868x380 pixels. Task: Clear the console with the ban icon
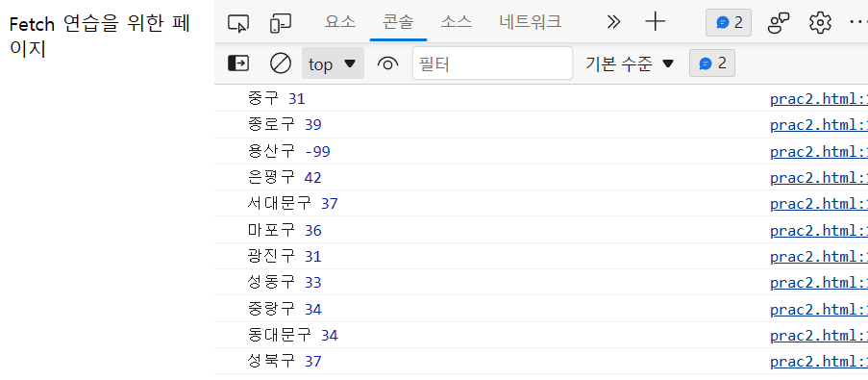(281, 63)
